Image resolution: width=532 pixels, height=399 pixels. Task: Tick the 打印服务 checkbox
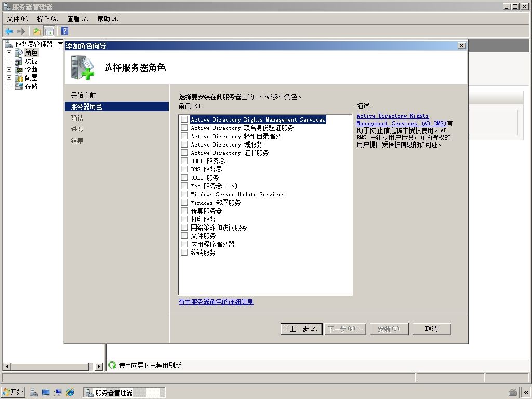point(184,219)
